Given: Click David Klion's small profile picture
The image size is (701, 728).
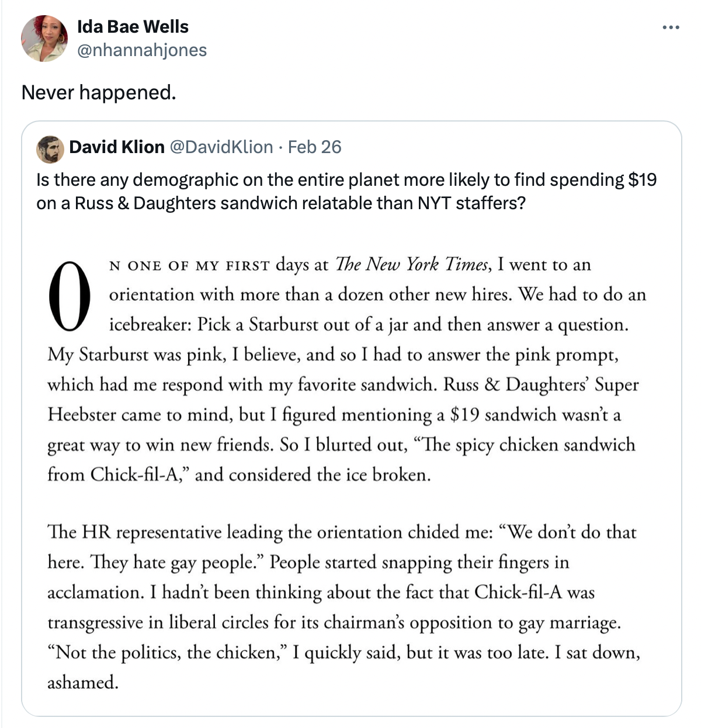Looking at the screenshot, I should click(x=50, y=149).
